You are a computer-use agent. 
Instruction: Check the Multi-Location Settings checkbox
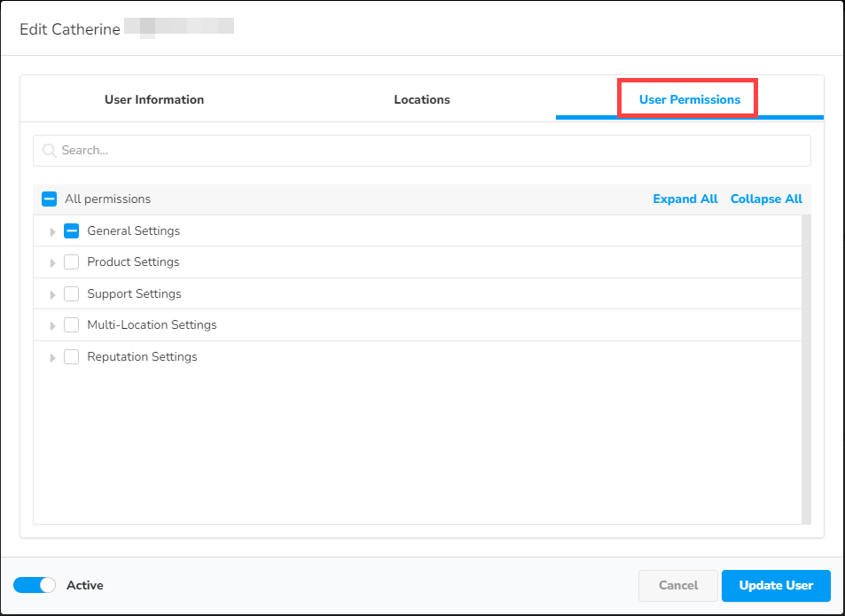click(71, 324)
